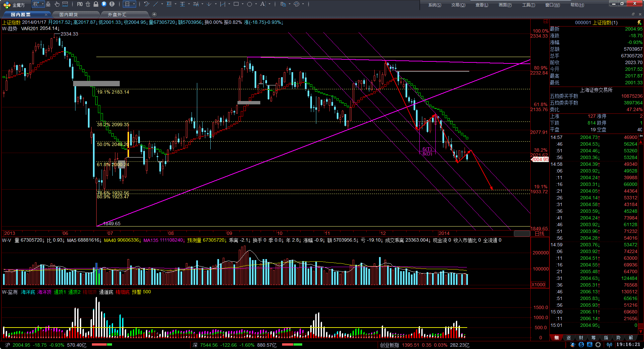Select the rectangle drawing tool
Image resolution: width=644 pixels, height=349 pixels.
click(x=236, y=4)
